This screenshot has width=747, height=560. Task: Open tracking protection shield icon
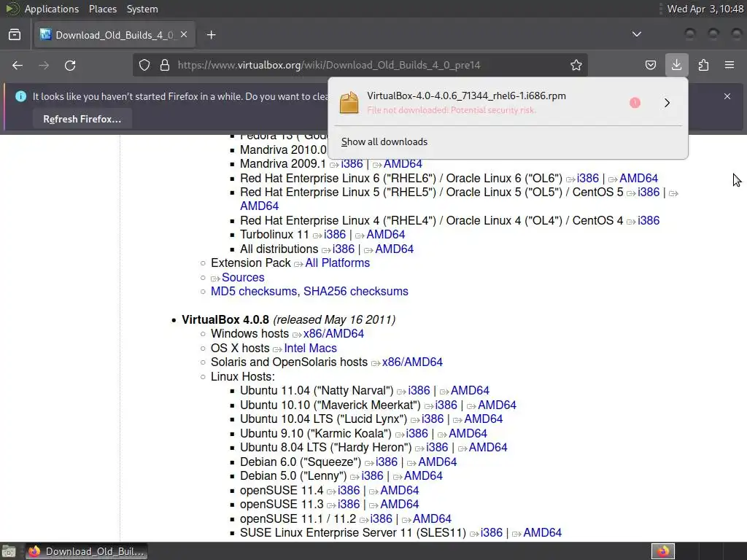(x=144, y=65)
